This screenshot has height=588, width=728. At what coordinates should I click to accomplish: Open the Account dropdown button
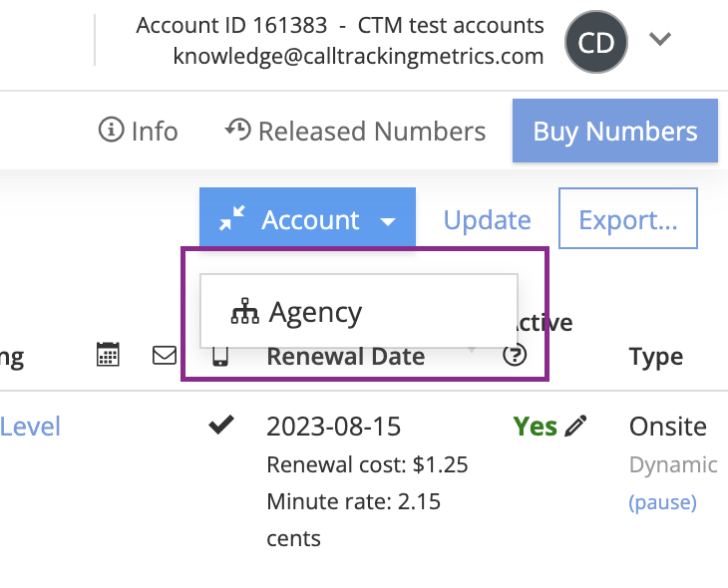307,217
